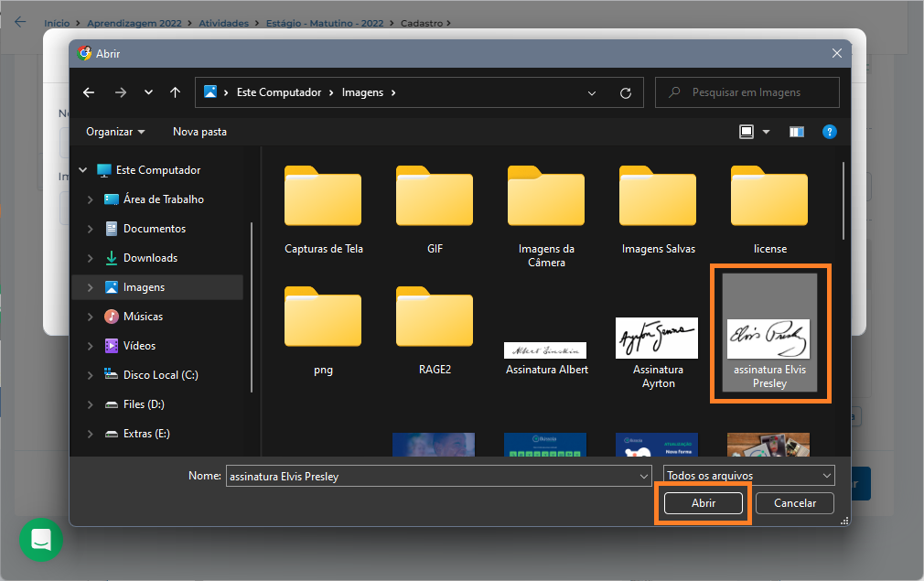This screenshot has height=581, width=924.
Task: Open the chat support bubble icon
Action: 41,540
